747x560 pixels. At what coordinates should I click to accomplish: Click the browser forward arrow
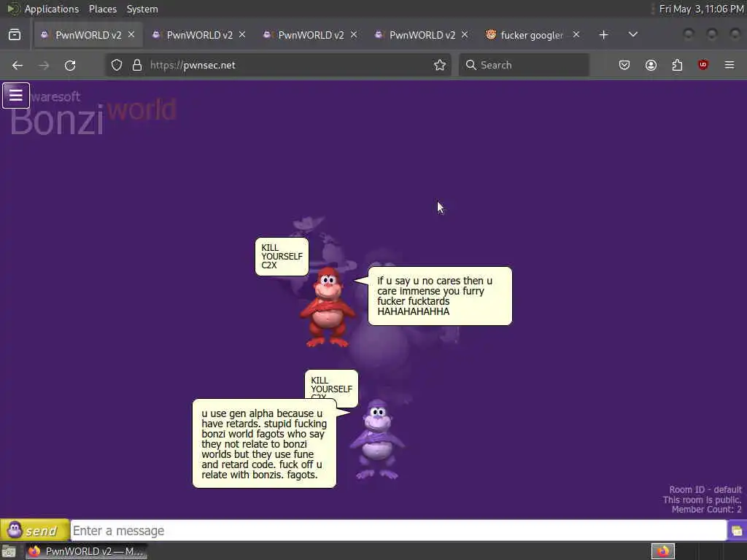click(x=44, y=65)
